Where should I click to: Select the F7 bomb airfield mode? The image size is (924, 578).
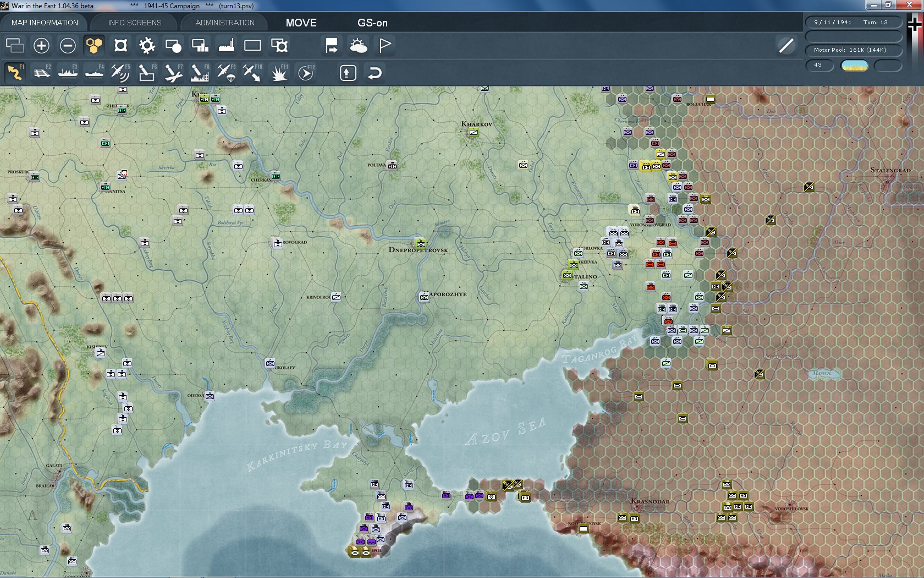point(173,73)
